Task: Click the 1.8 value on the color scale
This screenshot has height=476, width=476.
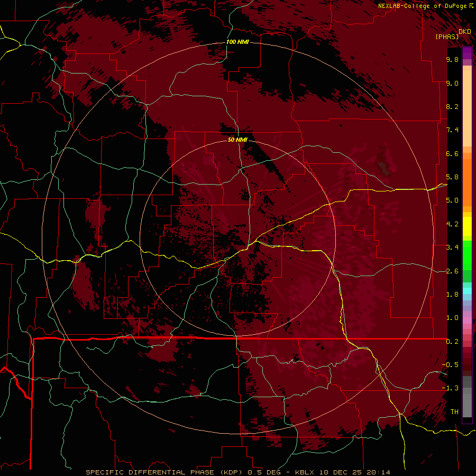Action: (x=452, y=295)
